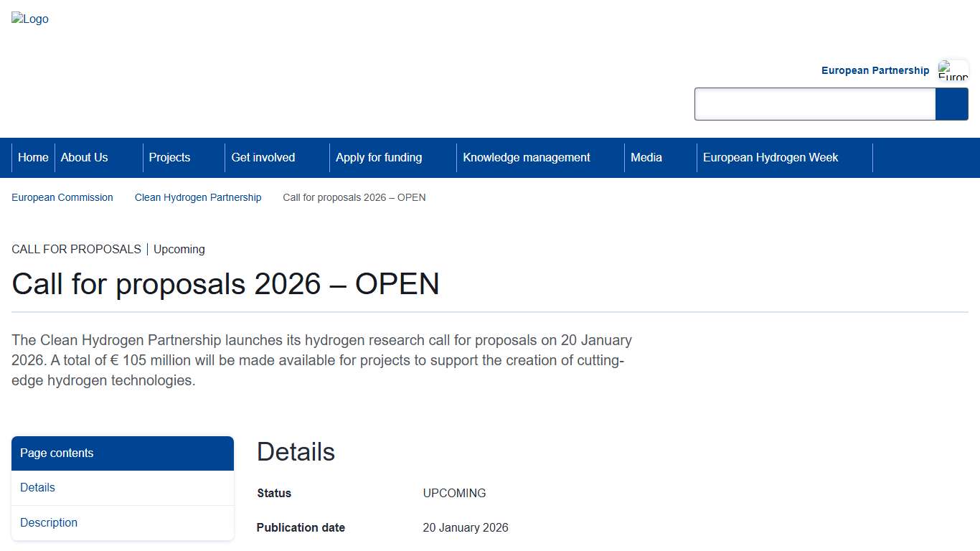Open the Knowledge management menu
The height and width of the screenshot is (551, 980).
tap(526, 157)
